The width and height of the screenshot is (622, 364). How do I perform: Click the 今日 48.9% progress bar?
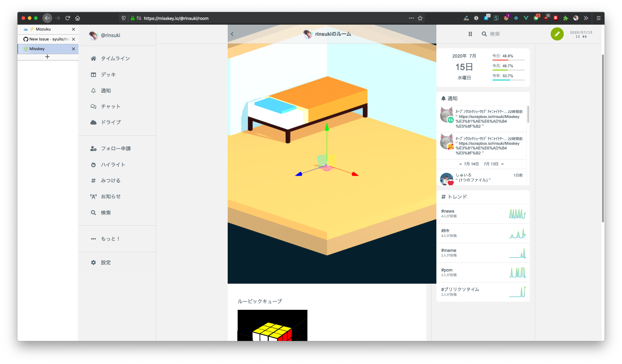[x=508, y=59]
